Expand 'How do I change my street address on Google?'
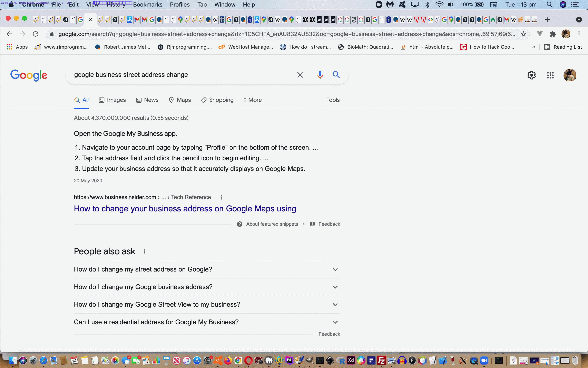The image size is (588, 368). pos(207,269)
